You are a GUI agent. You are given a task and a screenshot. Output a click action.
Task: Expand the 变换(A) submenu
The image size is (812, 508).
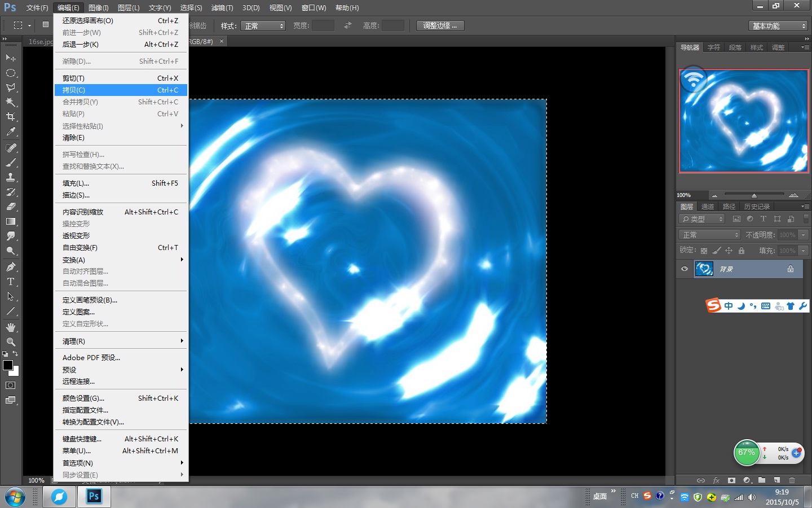(x=121, y=260)
